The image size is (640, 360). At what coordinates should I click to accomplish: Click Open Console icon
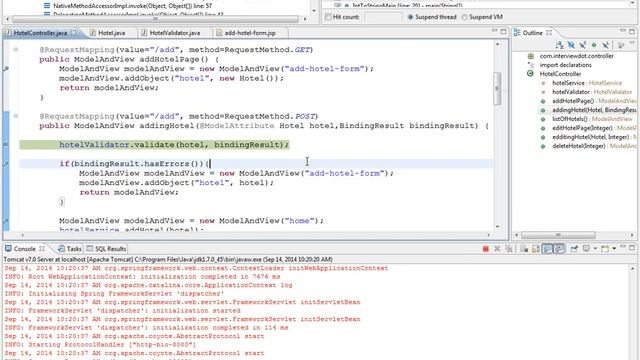605,249
